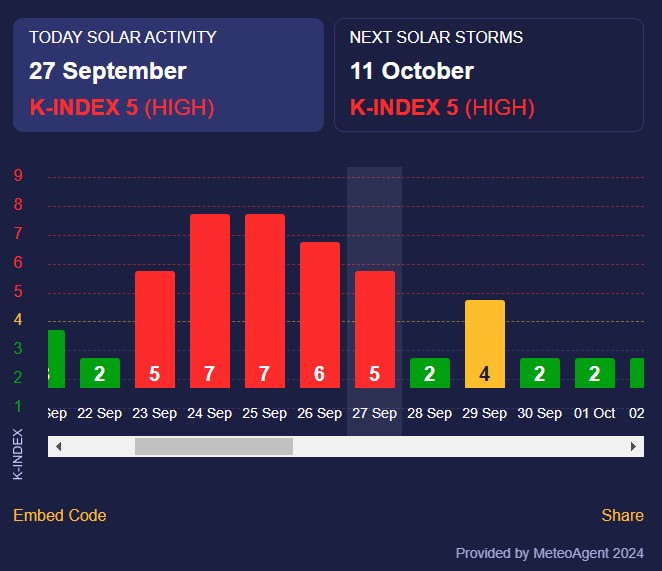Click the 26 Sep bar with K-index 6
This screenshot has height=571, width=662.
point(320,315)
